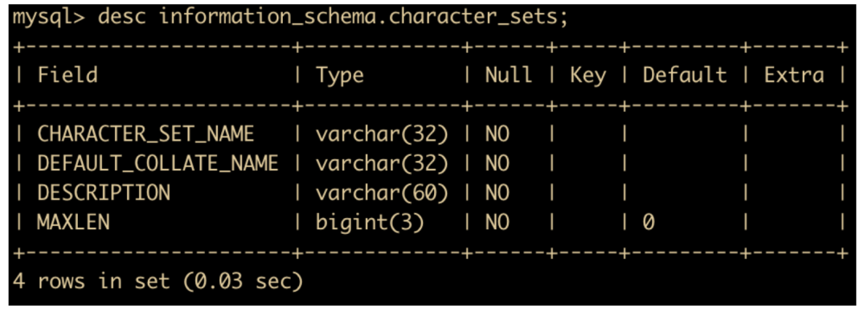
Task: Click the CHARACTER_SET_NAME field
Action: [145, 134]
